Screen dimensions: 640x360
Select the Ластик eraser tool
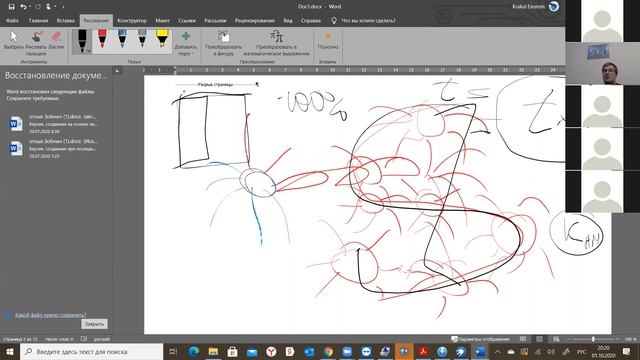pos(56,41)
